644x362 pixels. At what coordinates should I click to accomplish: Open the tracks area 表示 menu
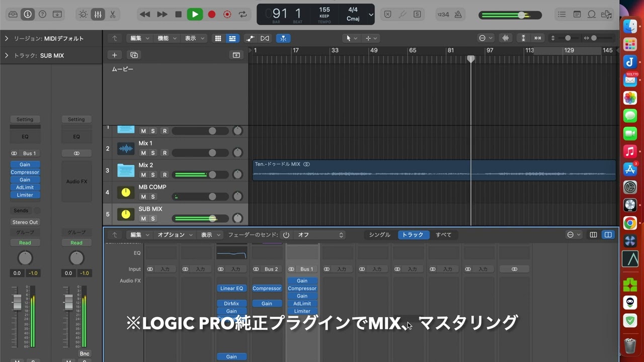point(194,38)
